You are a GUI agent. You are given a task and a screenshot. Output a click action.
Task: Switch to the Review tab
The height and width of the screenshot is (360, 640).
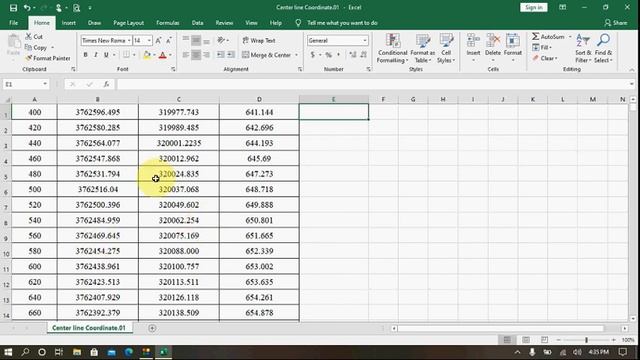(224, 23)
